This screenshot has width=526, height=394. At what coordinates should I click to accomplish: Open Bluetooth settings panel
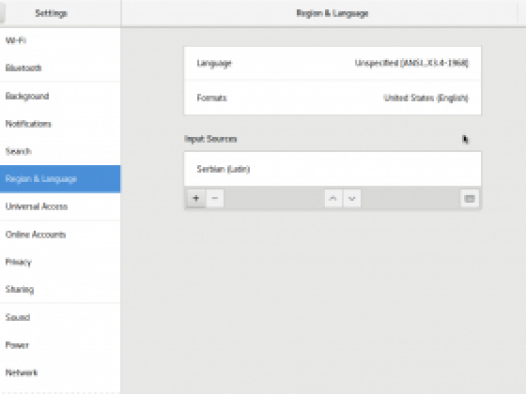tap(60, 68)
